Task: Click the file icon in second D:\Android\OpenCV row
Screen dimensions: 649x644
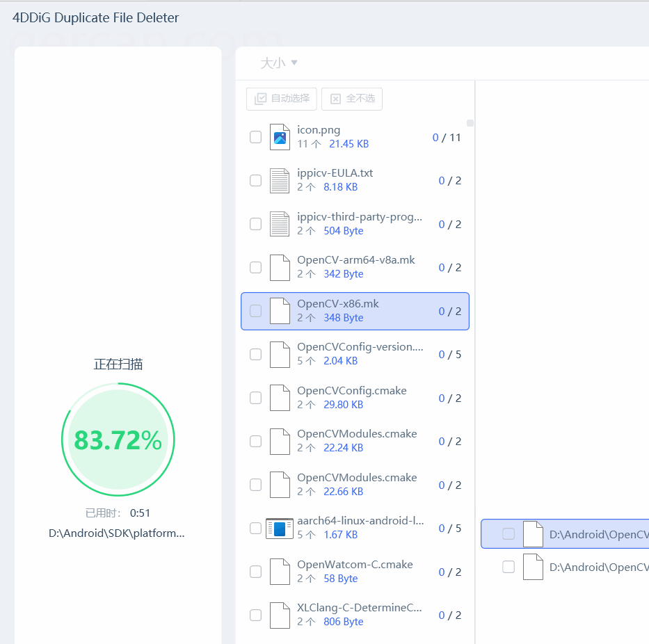Action: [533, 567]
